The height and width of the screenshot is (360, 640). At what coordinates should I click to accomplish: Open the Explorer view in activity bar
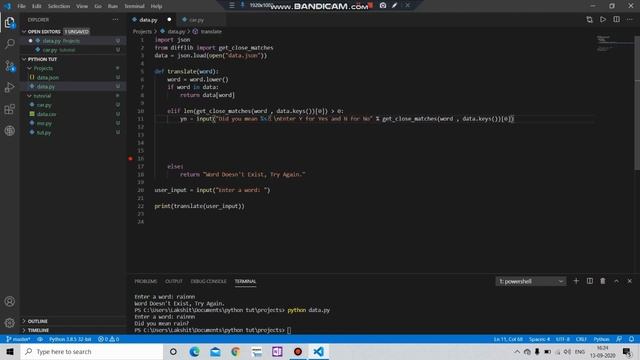[10, 22]
